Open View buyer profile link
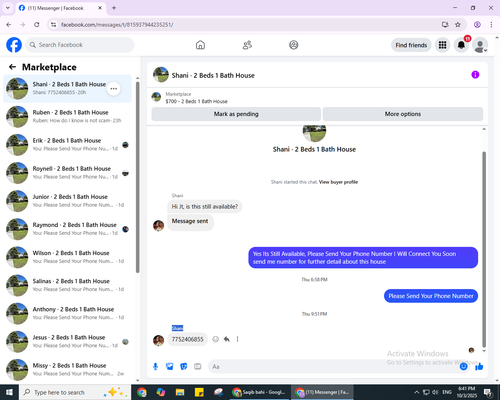 [338, 182]
